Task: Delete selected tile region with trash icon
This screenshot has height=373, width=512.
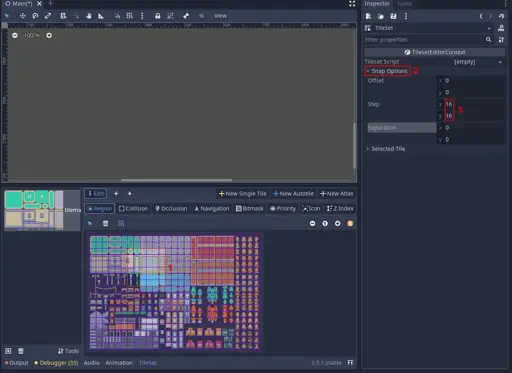Action: click(105, 223)
